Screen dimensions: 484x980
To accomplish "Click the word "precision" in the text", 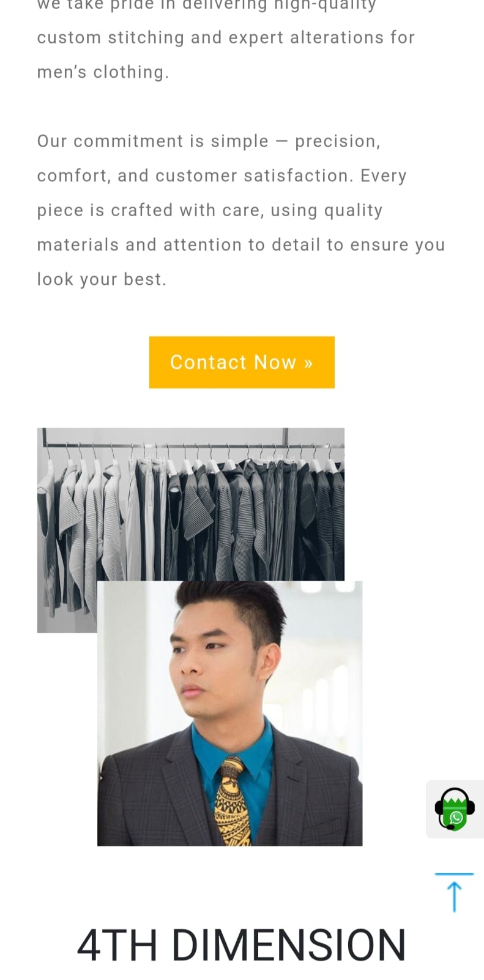I will coord(335,141).
